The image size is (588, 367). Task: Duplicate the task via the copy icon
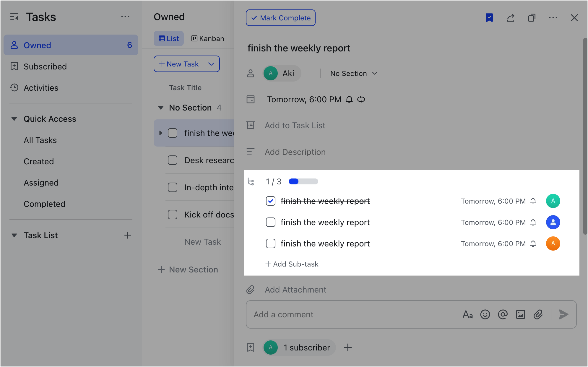click(x=532, y=18)
